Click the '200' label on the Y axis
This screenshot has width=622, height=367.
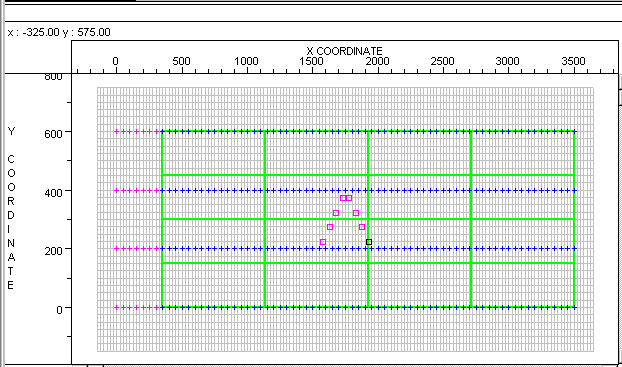coord(54,251)
